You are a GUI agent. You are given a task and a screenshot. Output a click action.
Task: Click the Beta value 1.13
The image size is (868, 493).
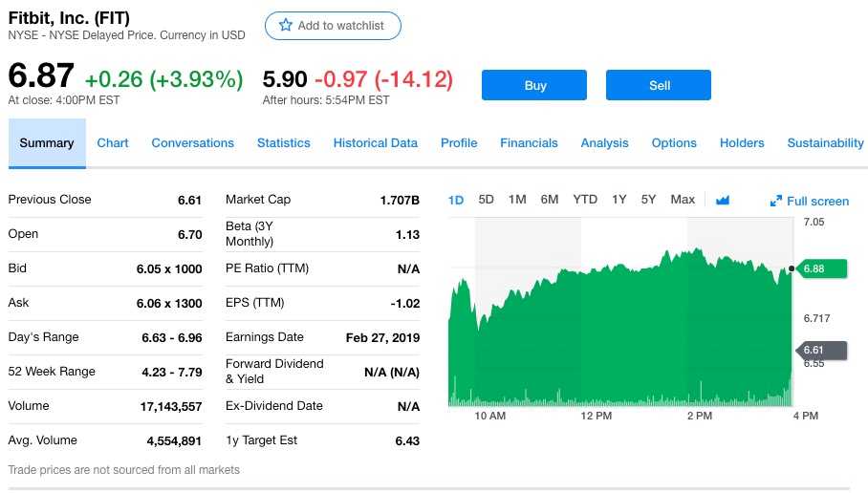tap(407, 235)
